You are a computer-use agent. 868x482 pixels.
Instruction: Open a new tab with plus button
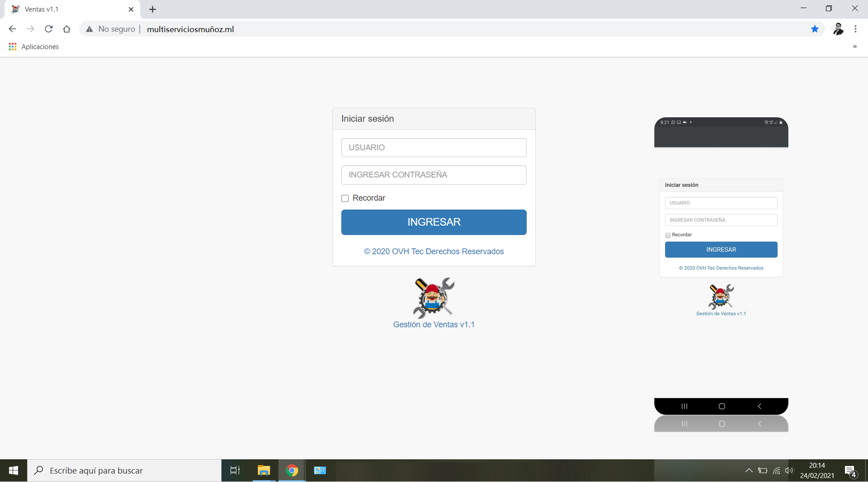(152, 9)
